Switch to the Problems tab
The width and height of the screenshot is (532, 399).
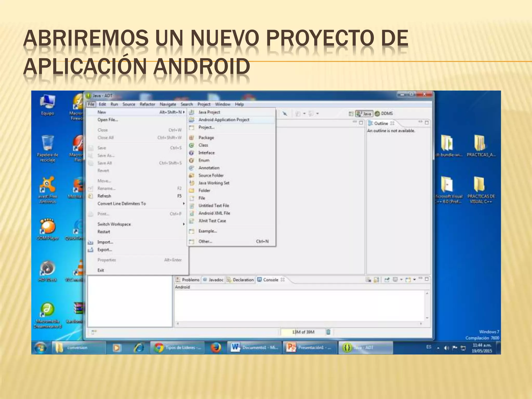point(188,280)
